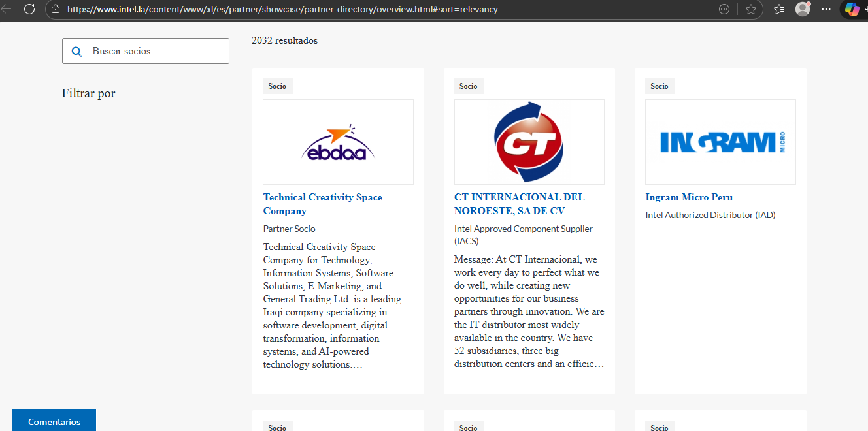Open the Ingram Micro logo thumbnail

coord(720,142)
